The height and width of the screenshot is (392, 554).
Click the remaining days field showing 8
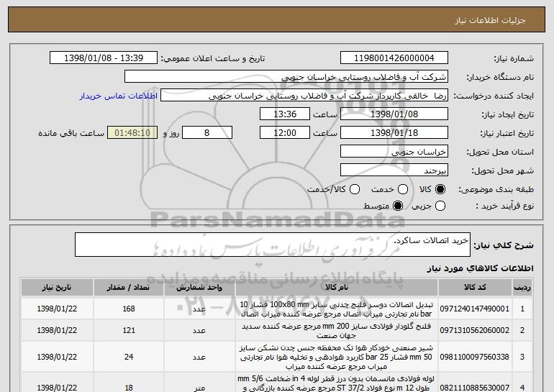click(207, 133)
